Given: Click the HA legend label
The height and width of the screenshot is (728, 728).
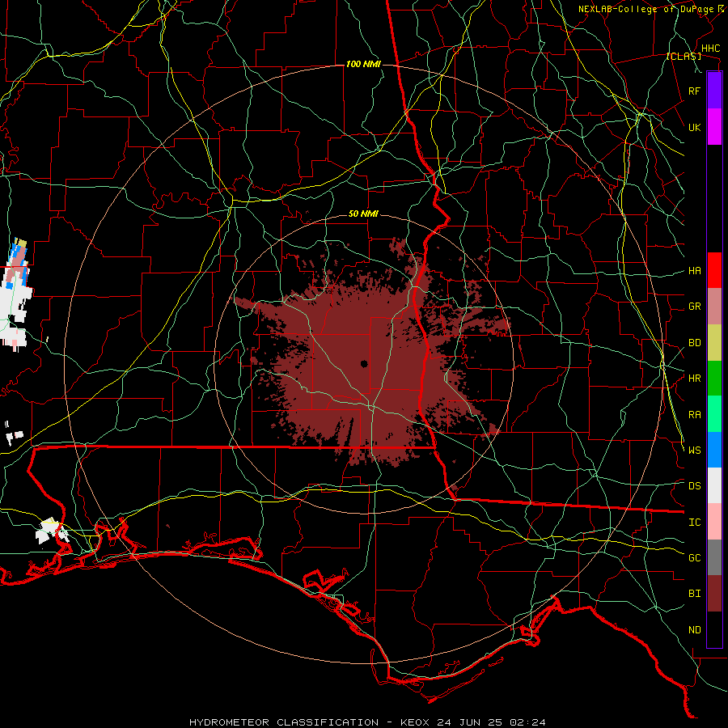Looking at the screenshot, I should pos(694,271).
